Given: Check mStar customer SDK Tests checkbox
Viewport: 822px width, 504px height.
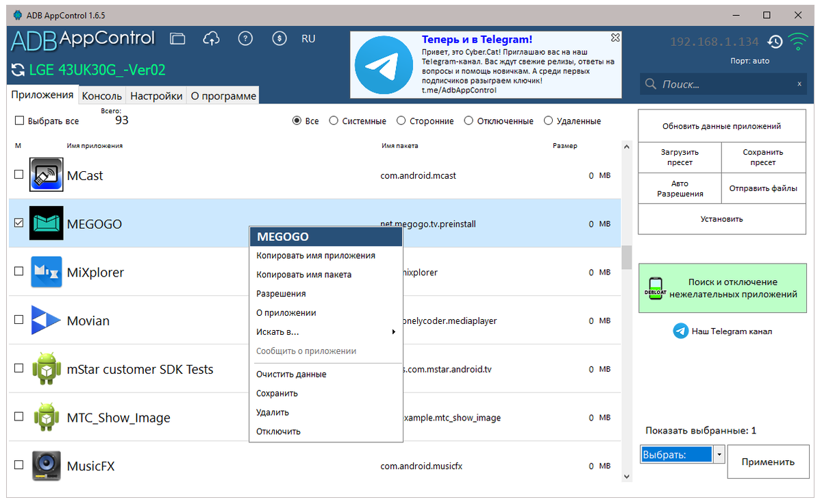Looking at the screenshot, I should pos(19,368).
